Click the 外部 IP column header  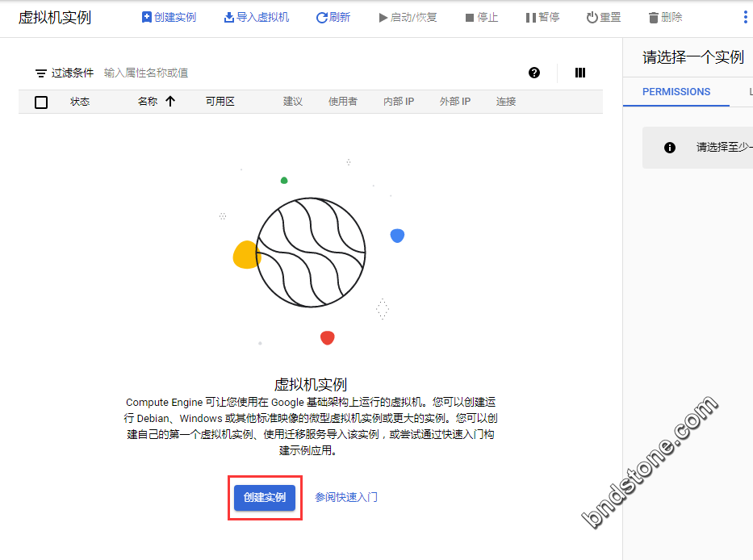454,102
